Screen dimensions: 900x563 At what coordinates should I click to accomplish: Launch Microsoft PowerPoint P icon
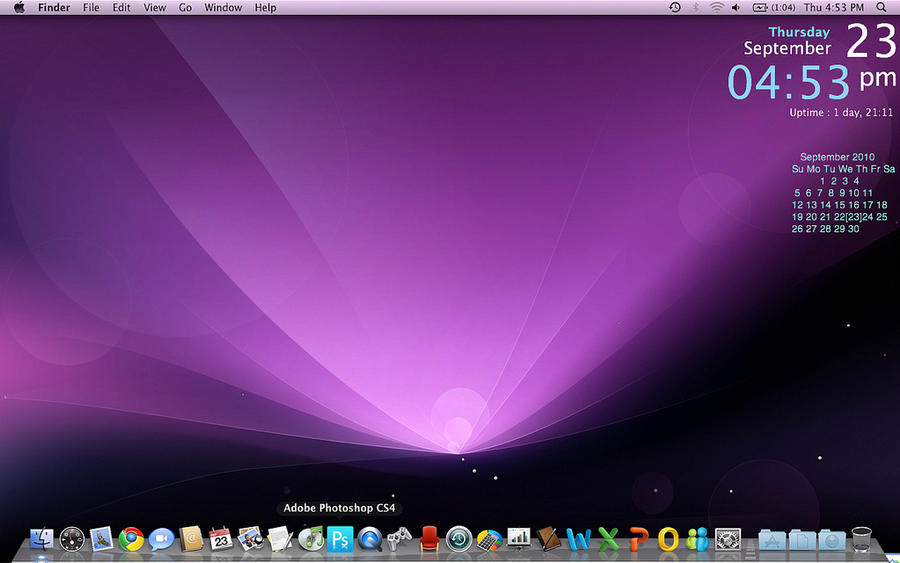638,539
